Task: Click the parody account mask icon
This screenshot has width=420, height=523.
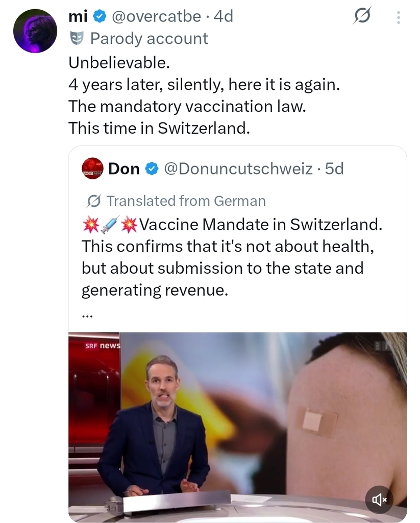Action: pos(77,38)
